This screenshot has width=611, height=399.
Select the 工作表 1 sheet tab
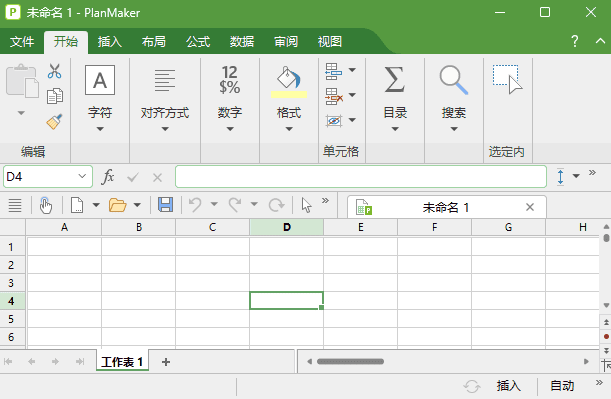(x=122, y=362)
